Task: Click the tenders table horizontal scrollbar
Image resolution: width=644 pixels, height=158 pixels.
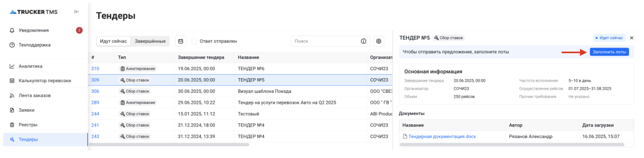Action: (x=169, y=145)
